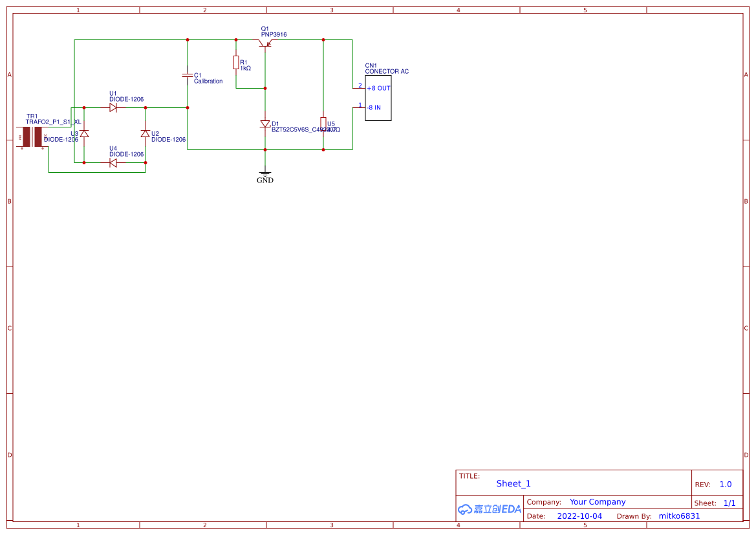Select the 2022-10-04 date field

(579, 516)
